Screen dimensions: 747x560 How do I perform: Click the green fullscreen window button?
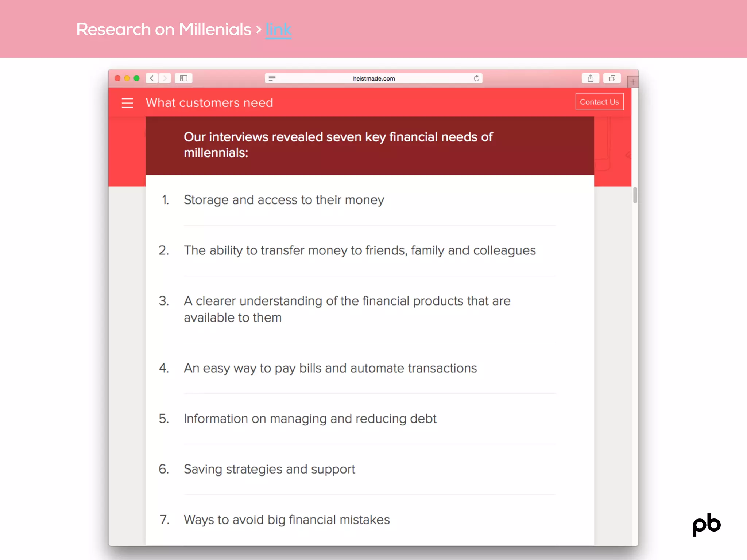[137, 78]
